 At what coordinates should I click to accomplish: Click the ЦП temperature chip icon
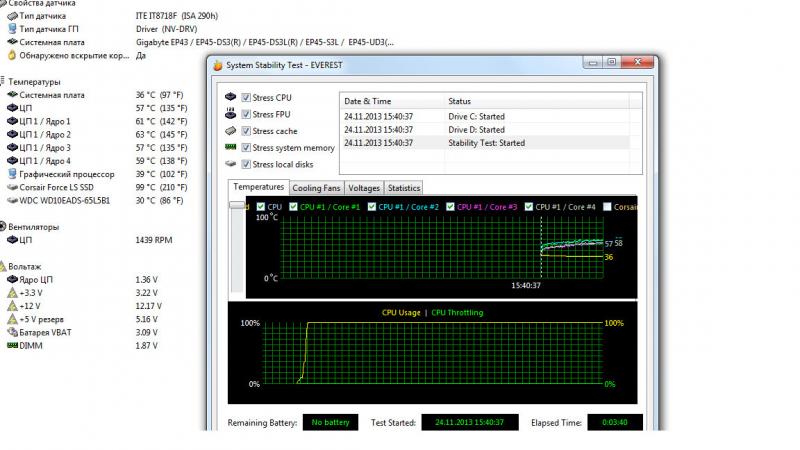12,108
